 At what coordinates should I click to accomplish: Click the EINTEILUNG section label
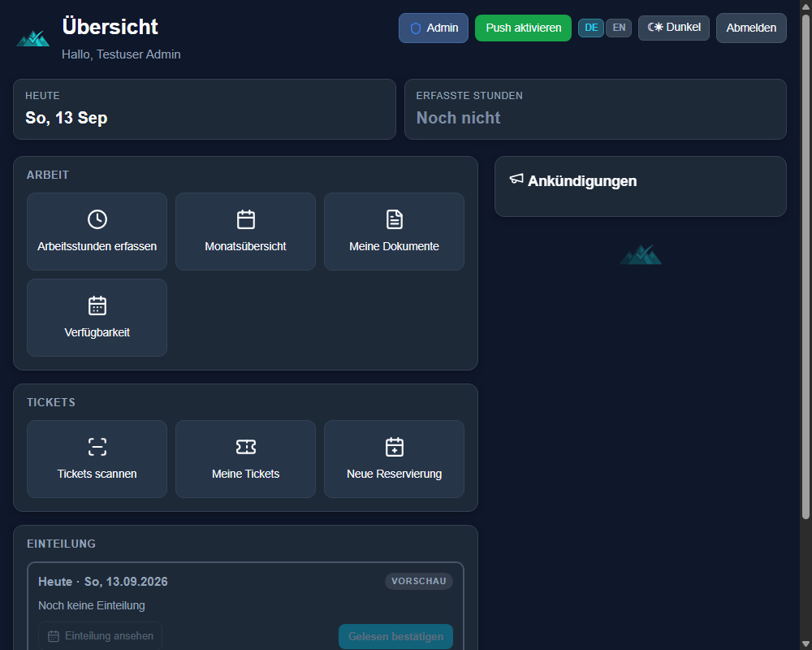click(x=61, y=544)
